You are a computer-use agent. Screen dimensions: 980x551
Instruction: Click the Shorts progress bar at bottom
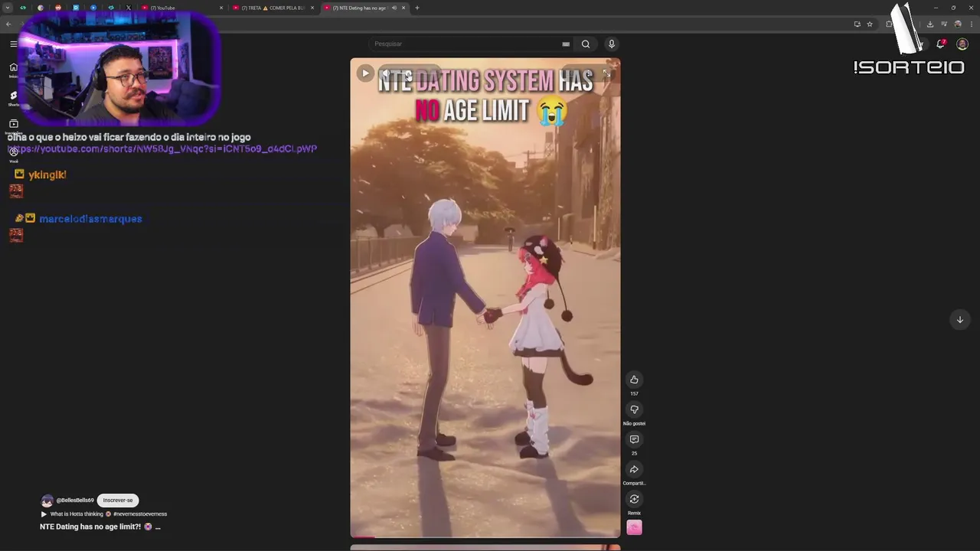click(485, 537)
